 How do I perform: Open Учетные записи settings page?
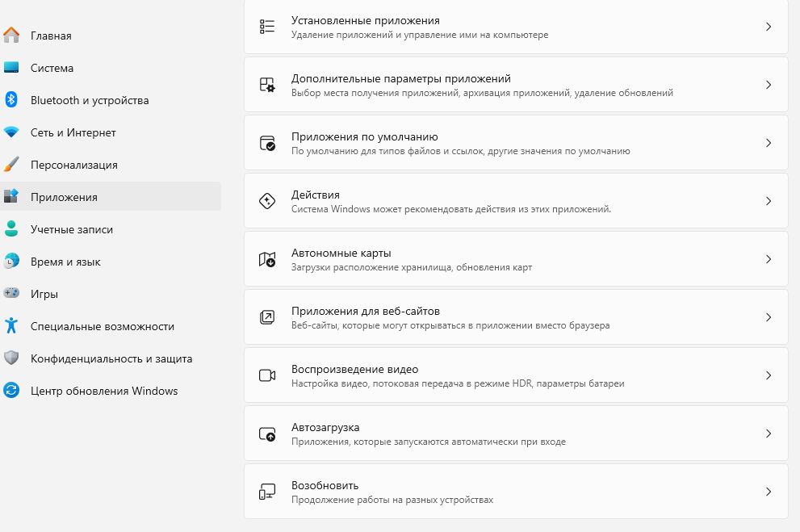[72, 229]
